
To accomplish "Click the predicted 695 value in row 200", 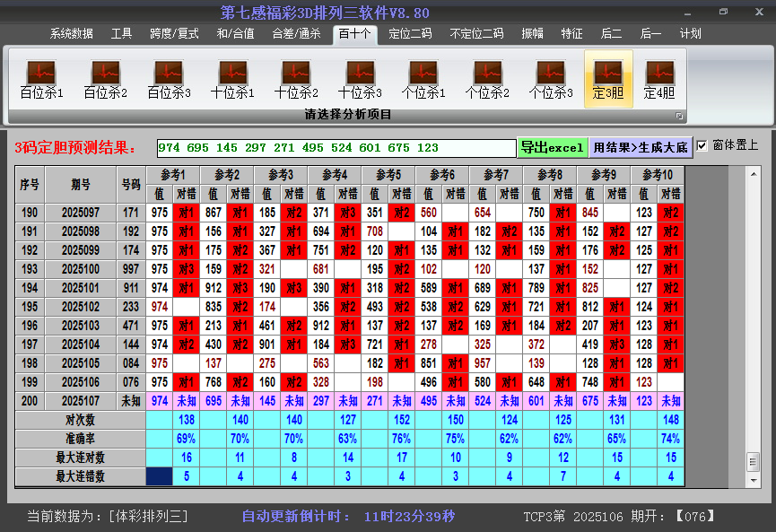I will coord(214,401).
